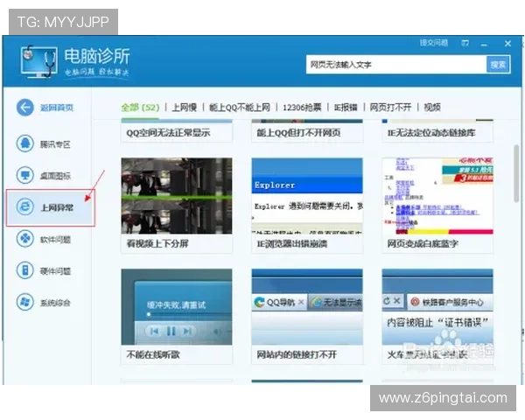The width and height of the screenshot is (525, 420).
Task: Select the 硬件问题 device icon
Action: (25, 270)
